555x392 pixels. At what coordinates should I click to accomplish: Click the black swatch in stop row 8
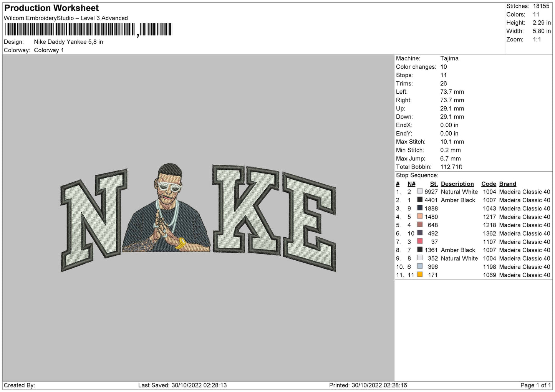tap(420, 250)
